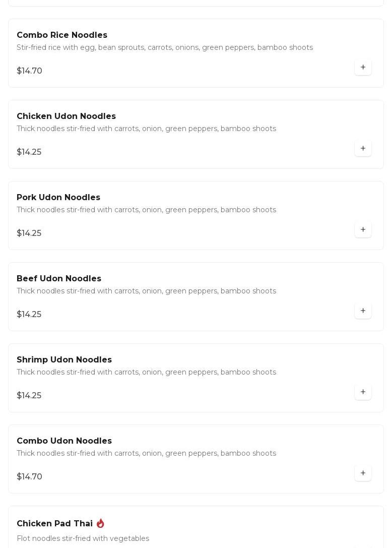Select the Beef Udon Noodles description text
This screenshot has width=392, height=548.
[x=147, y=291]
